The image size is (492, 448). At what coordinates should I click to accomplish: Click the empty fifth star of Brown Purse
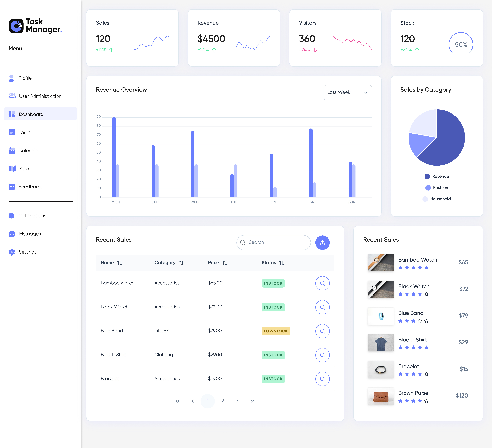pyautogui.click(x=426, y=401)
